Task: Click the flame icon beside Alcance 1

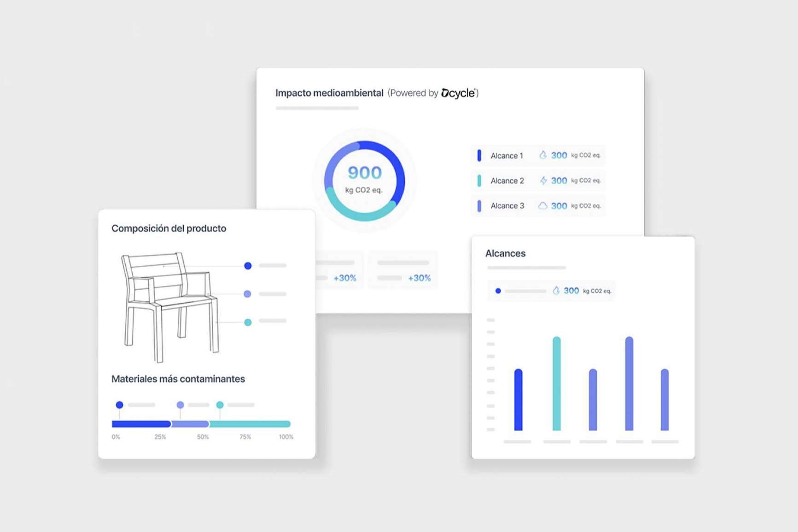Action: click(x=543, y=155)
